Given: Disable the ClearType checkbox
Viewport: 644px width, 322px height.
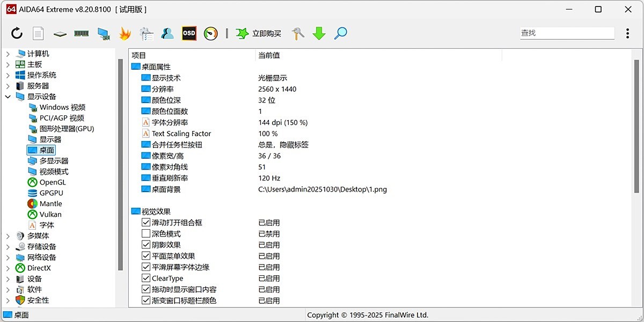Looking at the screenshot, I should coord(145,278).
